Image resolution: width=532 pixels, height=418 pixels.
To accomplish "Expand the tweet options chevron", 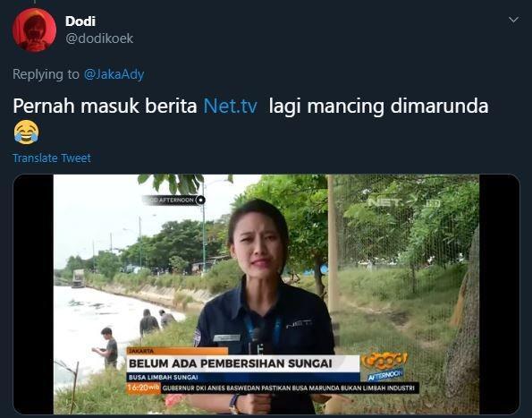I will (514, 20).
